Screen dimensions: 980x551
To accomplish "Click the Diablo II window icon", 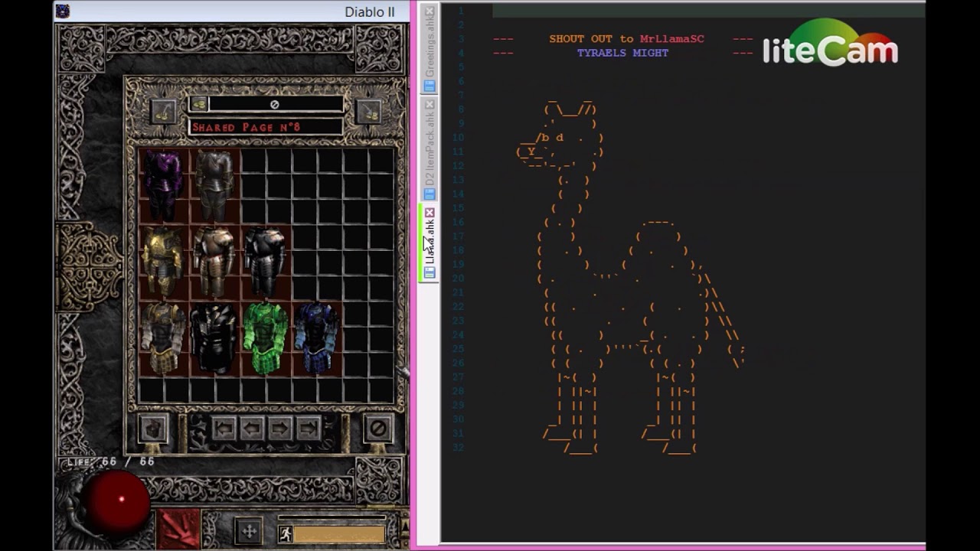I will pyautogui.click(x=63, y=11).
